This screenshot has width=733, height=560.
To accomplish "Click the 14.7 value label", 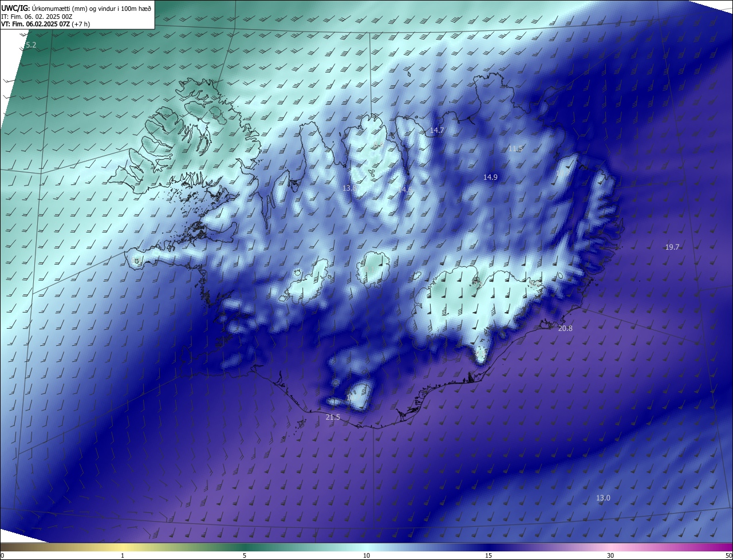I will [437, 131].
